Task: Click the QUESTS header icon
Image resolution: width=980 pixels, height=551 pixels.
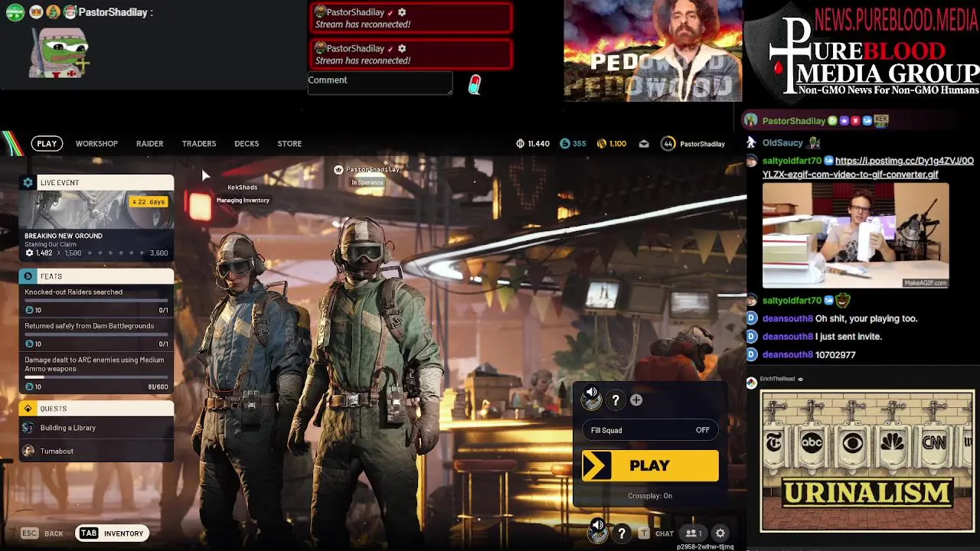Action: [28, 409]
